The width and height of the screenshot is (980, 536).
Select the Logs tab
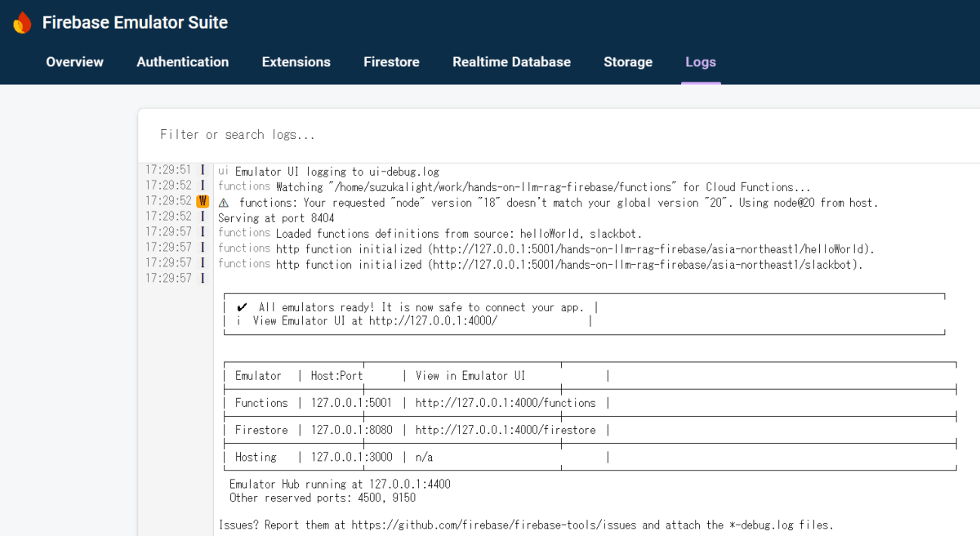click(701, 62)
